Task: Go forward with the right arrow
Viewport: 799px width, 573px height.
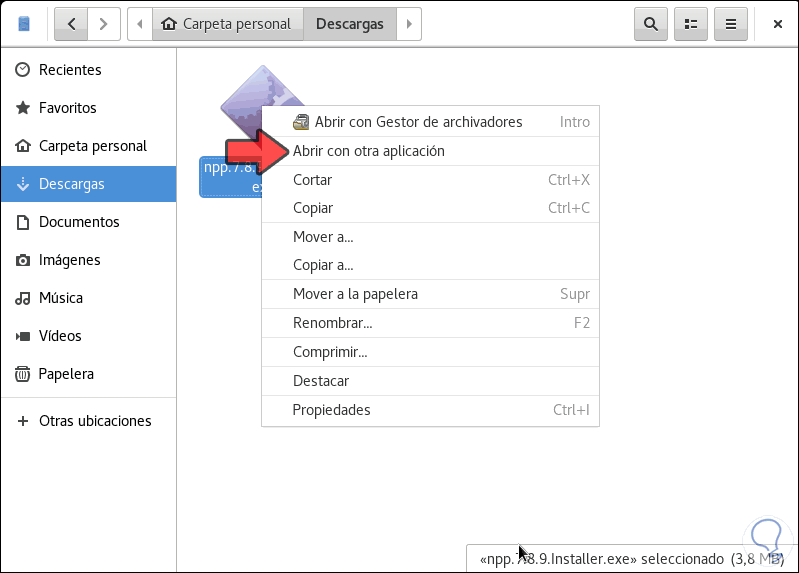Action: (104, 23)
